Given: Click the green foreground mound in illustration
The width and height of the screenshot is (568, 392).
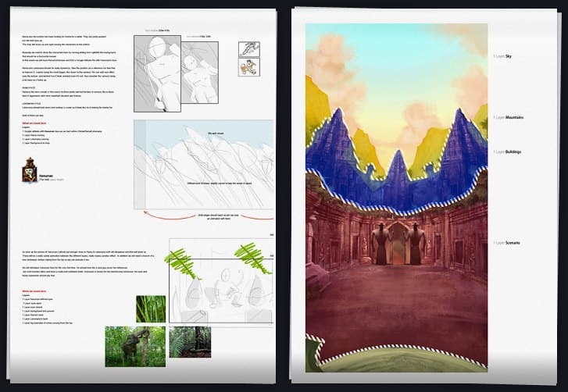Looking at the screenshot, I should 404,359.
